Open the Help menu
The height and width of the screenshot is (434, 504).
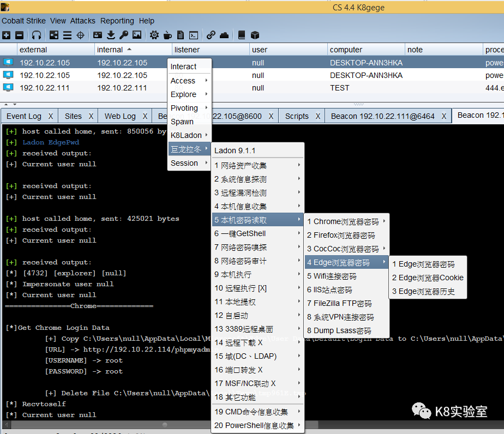pos(147,21)
